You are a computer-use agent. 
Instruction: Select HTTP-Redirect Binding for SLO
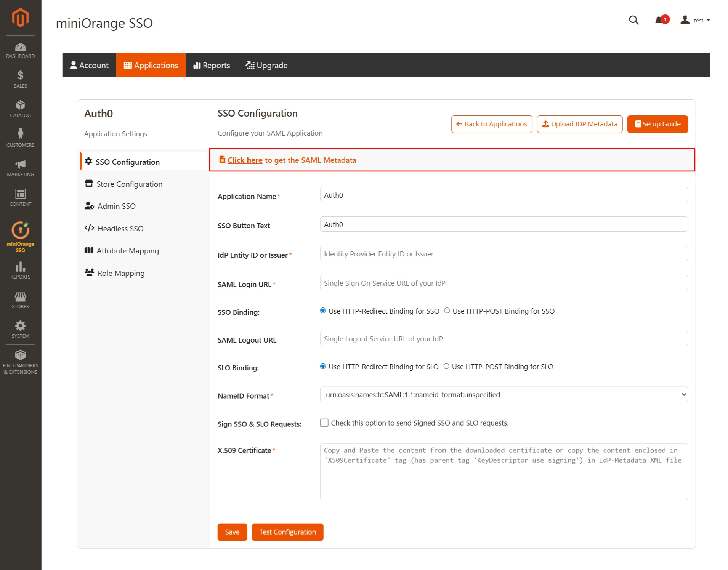[x=323, y=366]
